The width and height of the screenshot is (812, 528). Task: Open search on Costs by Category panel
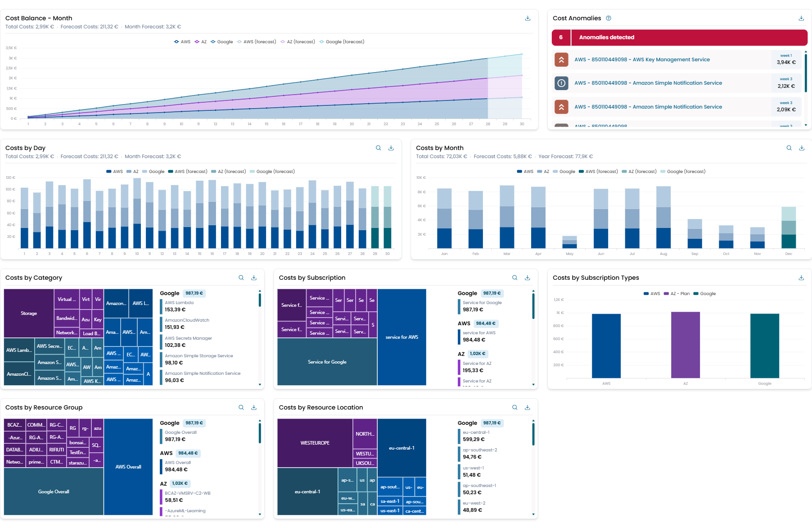pos(241,278)
